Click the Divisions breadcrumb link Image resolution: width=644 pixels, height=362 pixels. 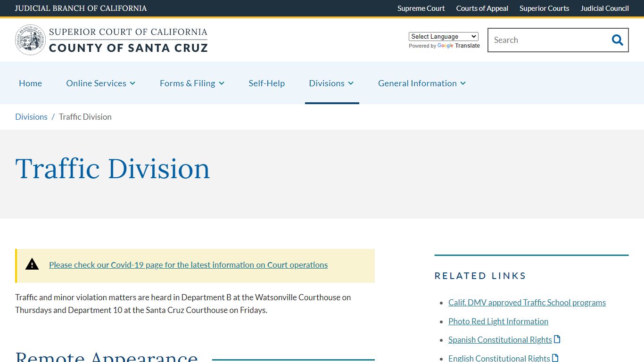click(31, 117)
